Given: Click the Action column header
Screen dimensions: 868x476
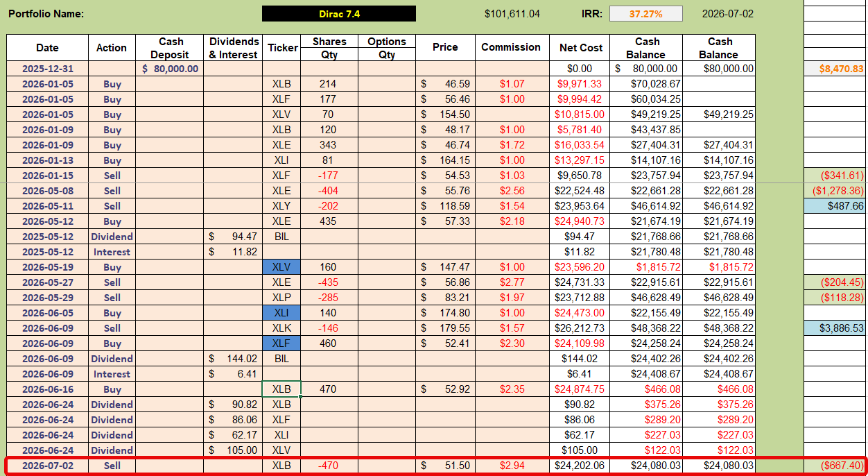Looking at the screenshot, I should click(x=112, y=48).
